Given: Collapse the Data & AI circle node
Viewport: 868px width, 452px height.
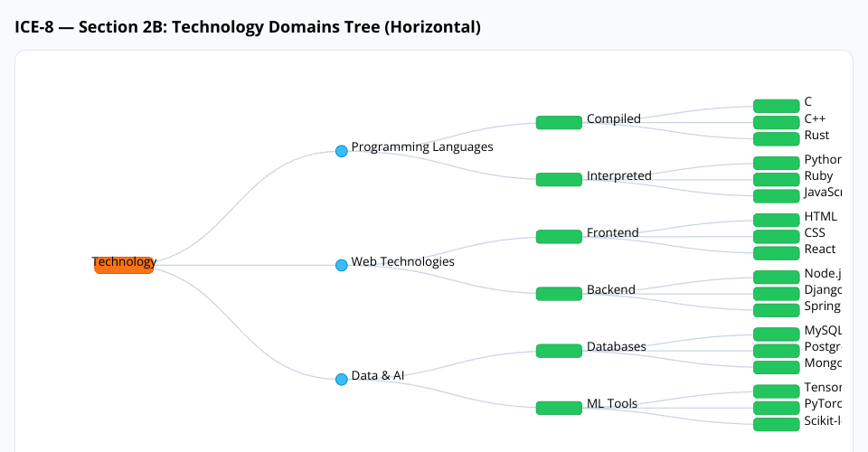Looking at the screenshot, I should [x=341, y=379].
